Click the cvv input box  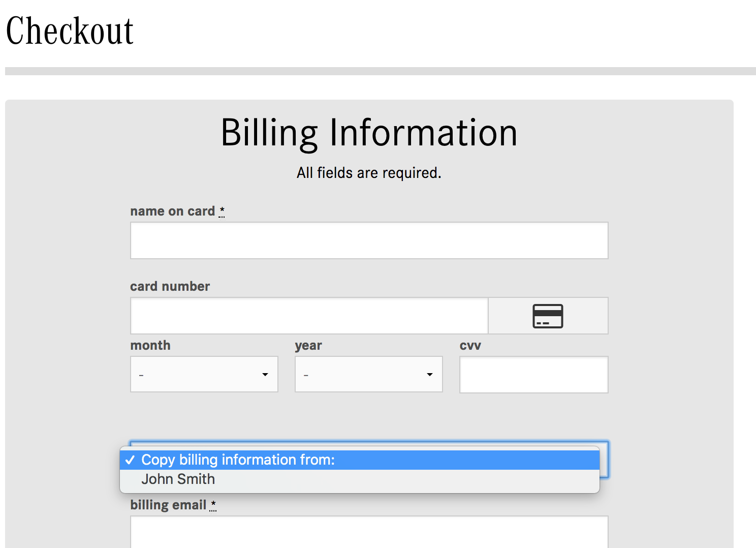(x=534, y=375)
